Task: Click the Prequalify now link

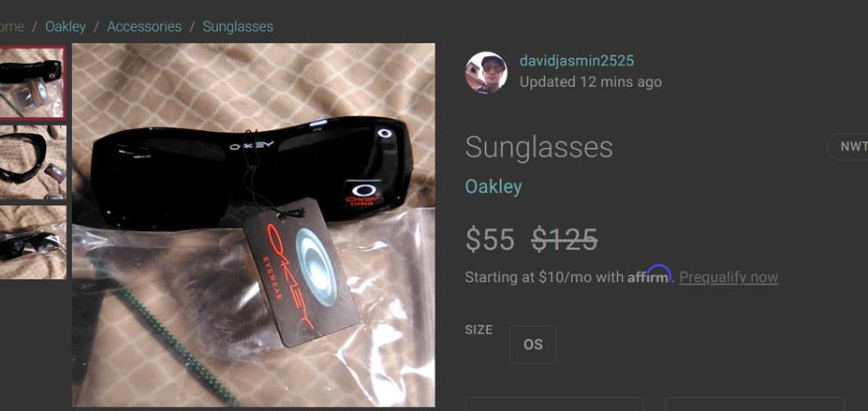Action: click(x=728, y=277)
